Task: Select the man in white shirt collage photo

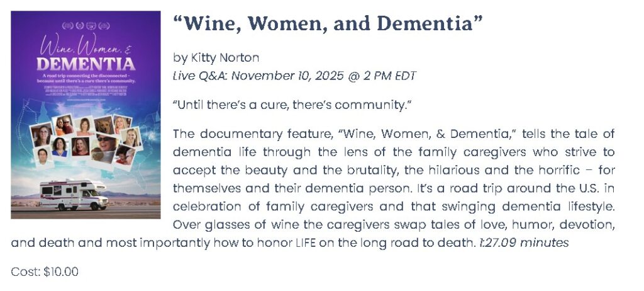Action: click(x=43, y=157)
